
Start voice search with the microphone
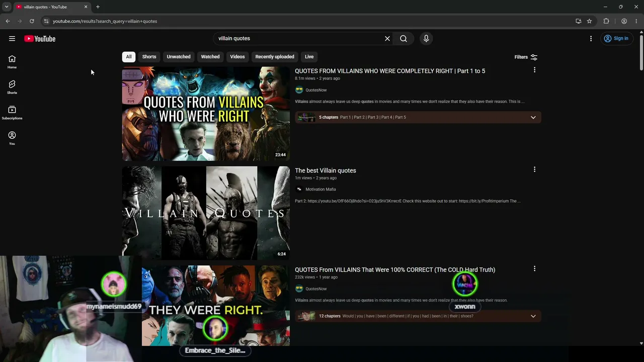[x=426, y=39]
